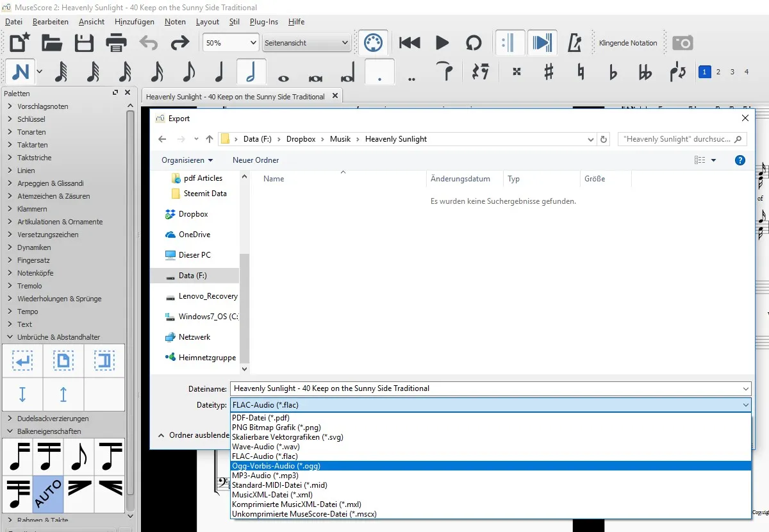Open the Stil menu
This screenshot has height=532, width=769.
click(x=235, y=22)
